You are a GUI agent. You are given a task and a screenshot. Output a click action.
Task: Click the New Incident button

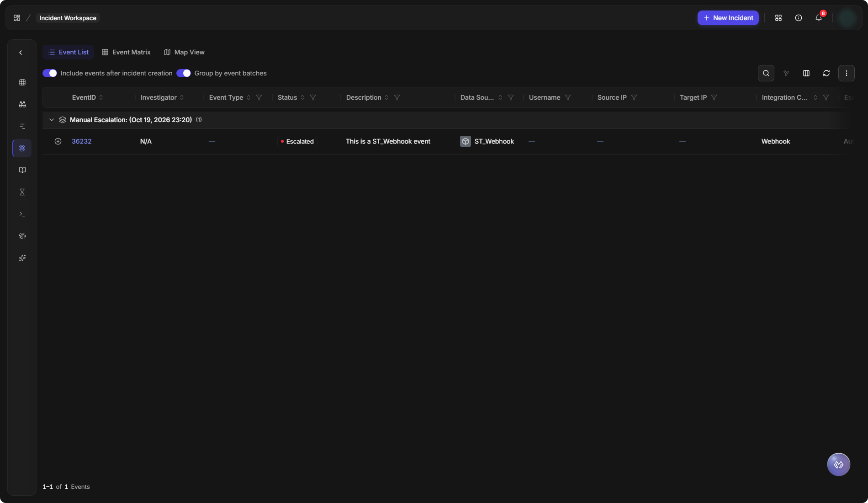pos(728,18)
